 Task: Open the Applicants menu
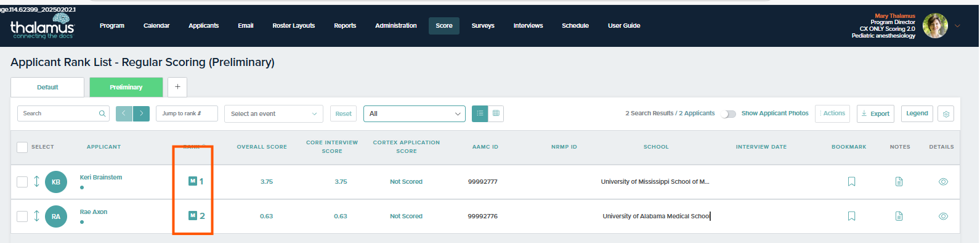coord(204,26)
